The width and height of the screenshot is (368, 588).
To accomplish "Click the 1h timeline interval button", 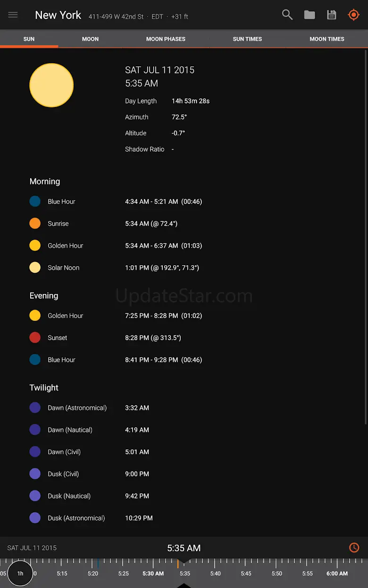I will pyautogui.click(x=20, y=573).
